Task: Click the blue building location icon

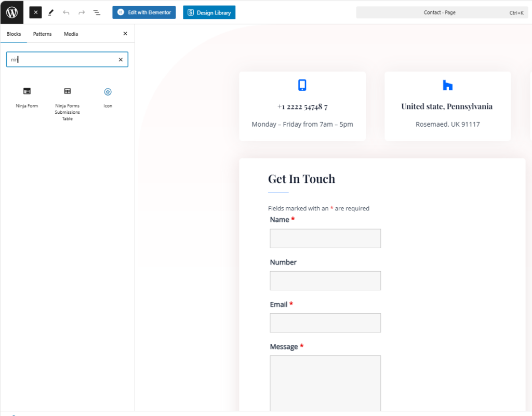Action: pos(447,85)
